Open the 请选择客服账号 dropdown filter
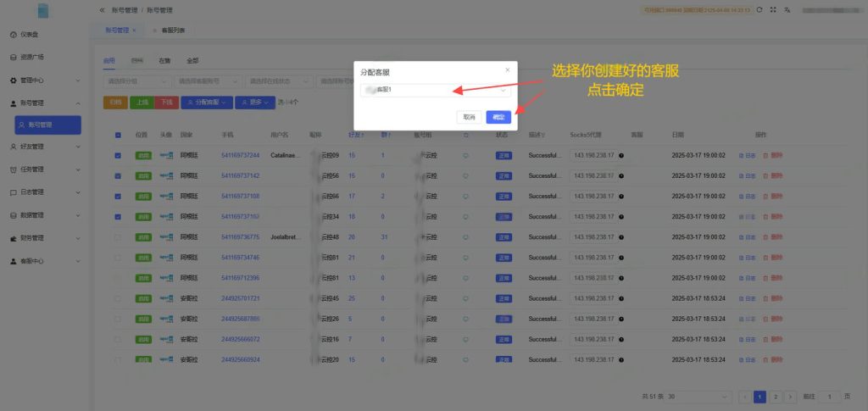Viewport: 868px width, 411px height. tap(209, 81)
